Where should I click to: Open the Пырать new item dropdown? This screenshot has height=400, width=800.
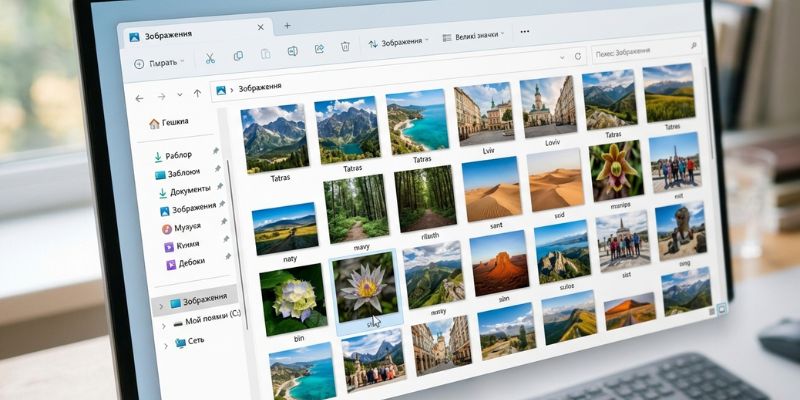tap(159, 63)
